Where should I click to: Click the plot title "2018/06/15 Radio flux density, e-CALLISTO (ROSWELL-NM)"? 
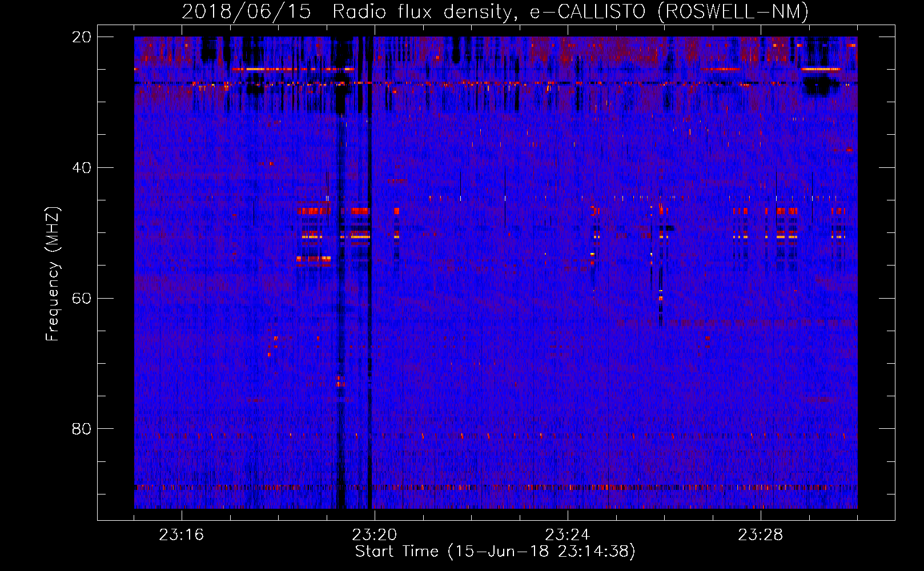(495, 11)
